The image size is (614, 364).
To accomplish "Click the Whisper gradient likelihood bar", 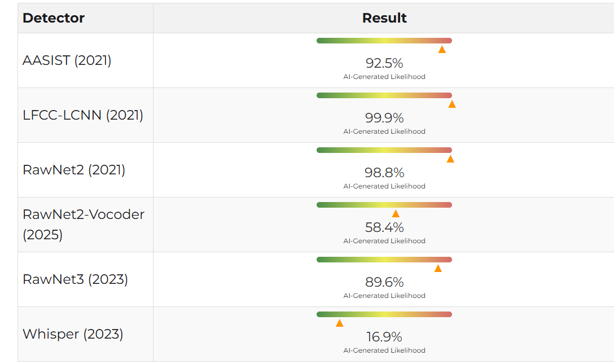I will tap(384, 314).
